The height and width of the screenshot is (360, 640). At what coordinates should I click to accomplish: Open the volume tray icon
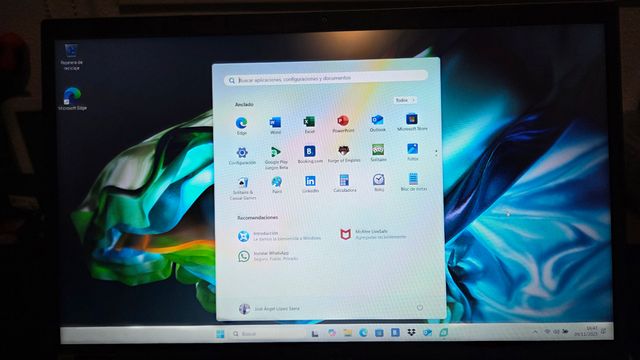click(556, 332)
